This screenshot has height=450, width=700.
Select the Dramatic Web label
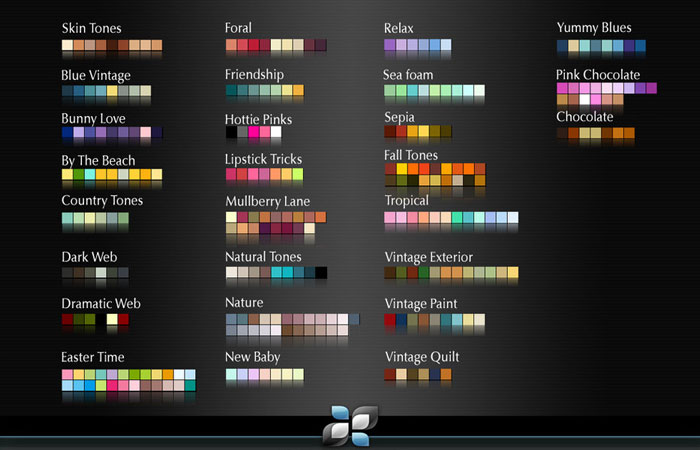(101, 304)
